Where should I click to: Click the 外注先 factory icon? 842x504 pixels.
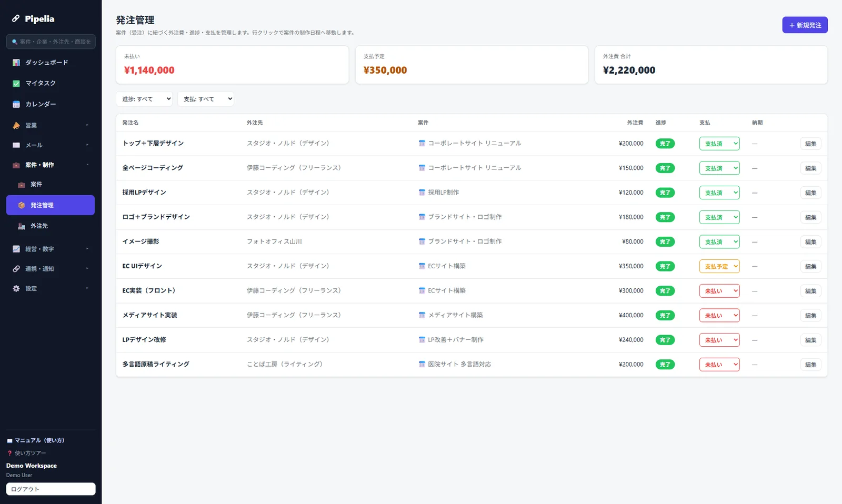pos(22,226)
